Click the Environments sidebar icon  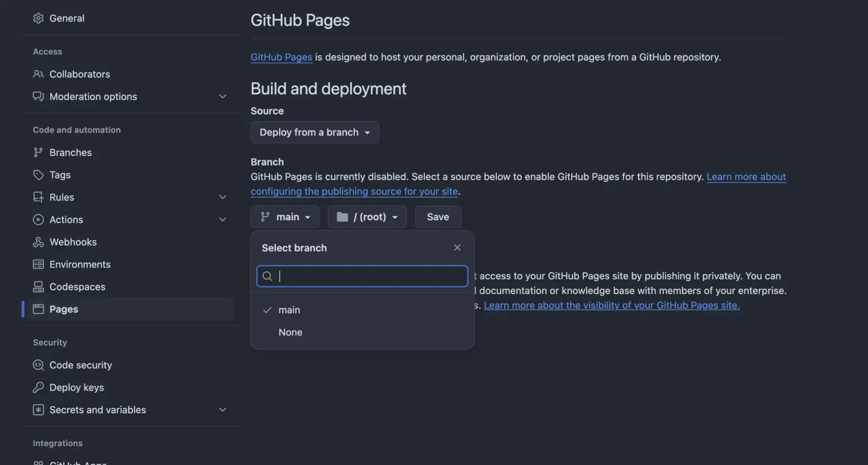pos(38,264)
